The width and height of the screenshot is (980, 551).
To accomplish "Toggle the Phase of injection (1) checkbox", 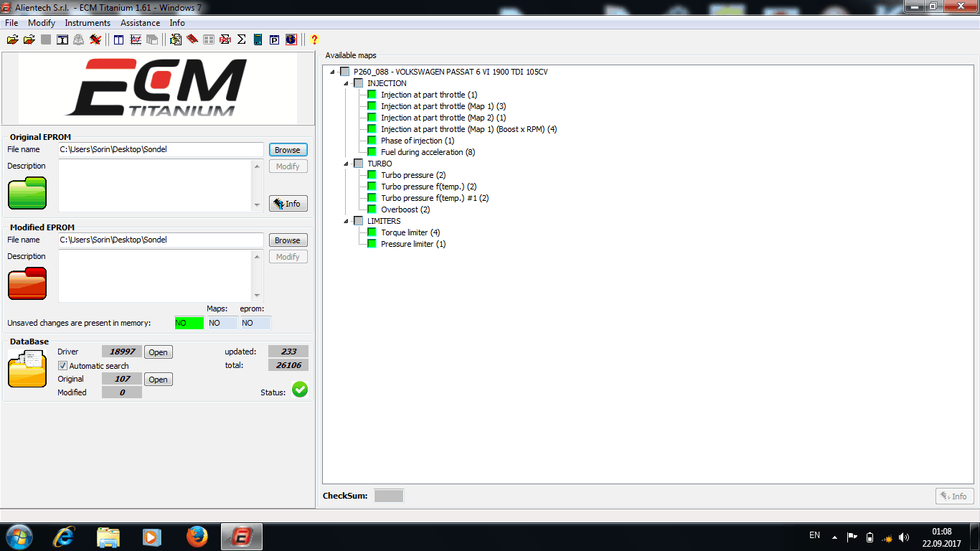I will tap(372, 141).
